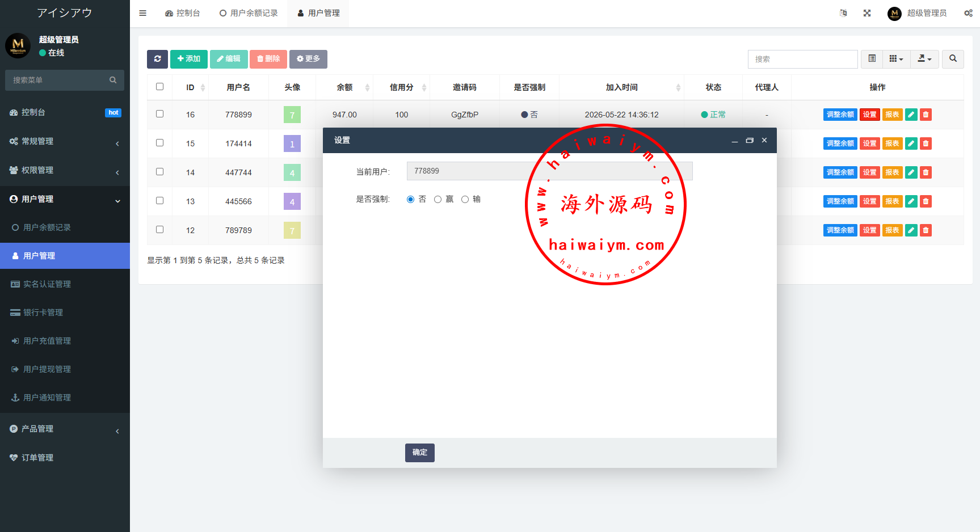The image size is (980, 532).
Task: Open the settings cogs icon at top right
Action: coord(968,13)
